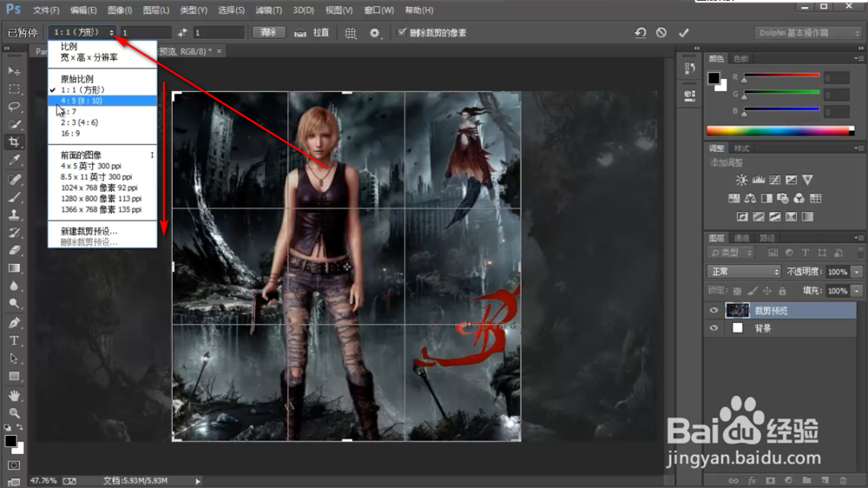Open the 文件(F) menu
This screenshot has height=488, width=868.
[46, 10]
